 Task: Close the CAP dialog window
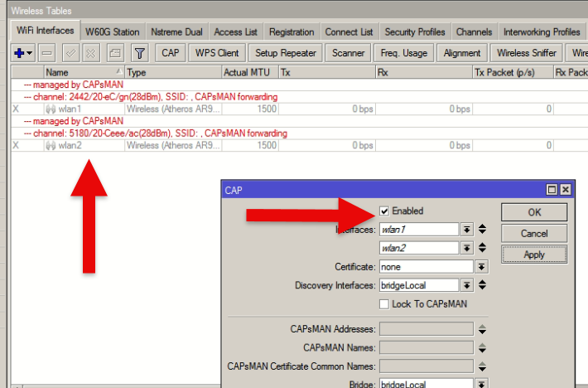565,190
